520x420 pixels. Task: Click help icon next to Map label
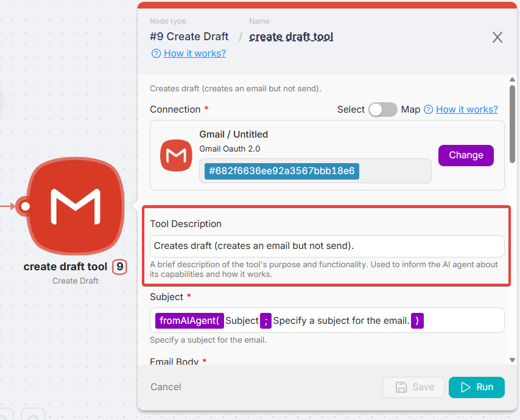pyautogui.click(x=428, y=110)
